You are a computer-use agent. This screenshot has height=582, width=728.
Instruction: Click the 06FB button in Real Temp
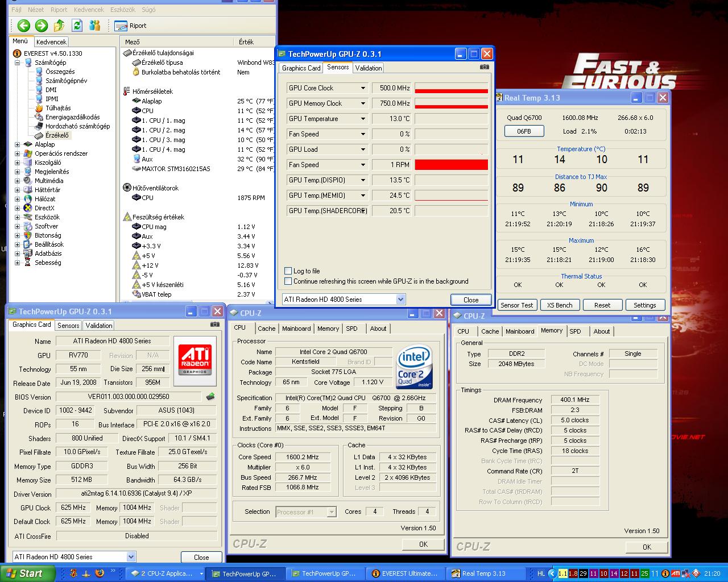[524, 131]
